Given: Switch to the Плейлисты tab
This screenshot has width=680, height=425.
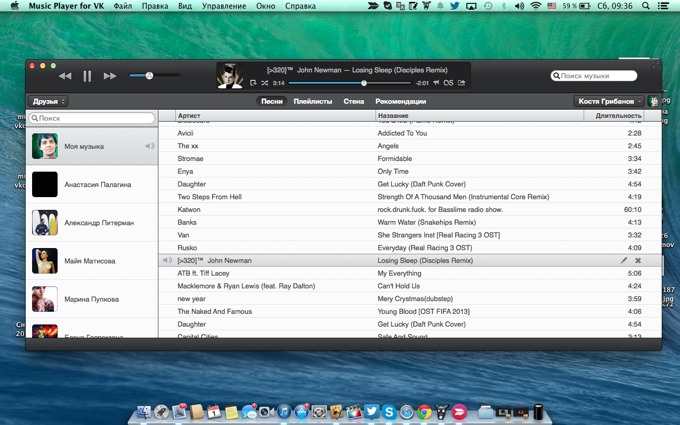Looking at the screenshot, I should 313,102.
